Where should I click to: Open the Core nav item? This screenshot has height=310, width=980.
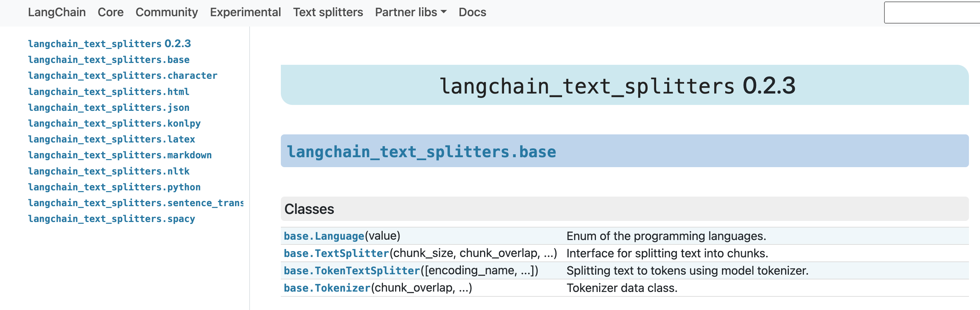coord(110,12)
